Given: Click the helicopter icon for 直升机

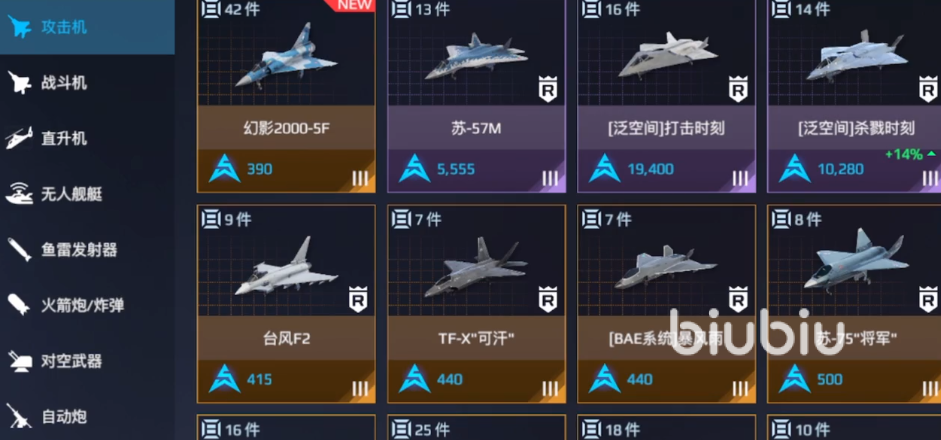Looking at the screenshot, I should [19, 138].
